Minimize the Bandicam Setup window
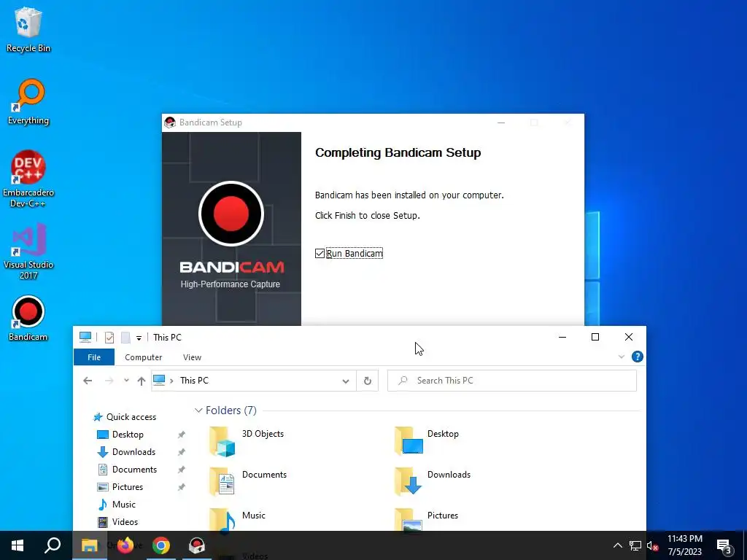 tap(500, 122)
